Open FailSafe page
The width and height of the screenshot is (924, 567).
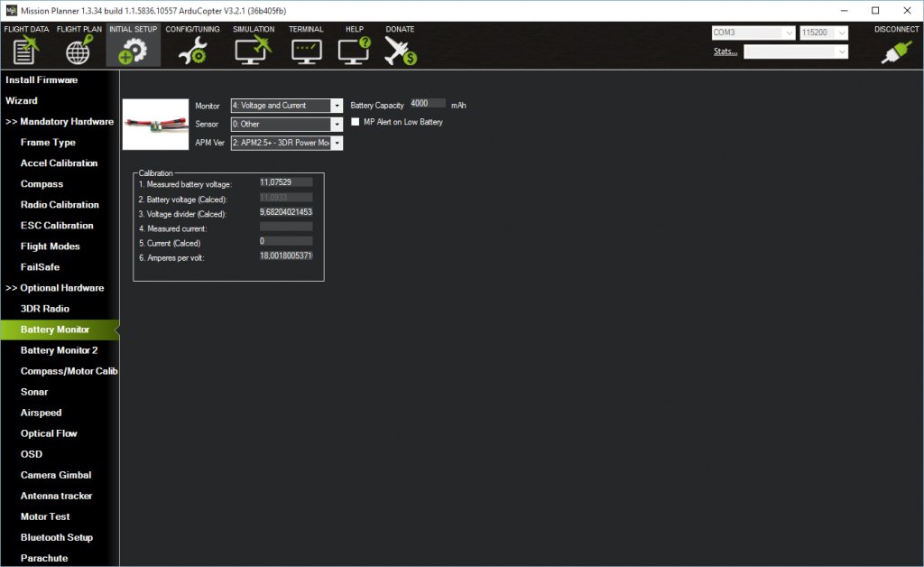tap(40, 267)
